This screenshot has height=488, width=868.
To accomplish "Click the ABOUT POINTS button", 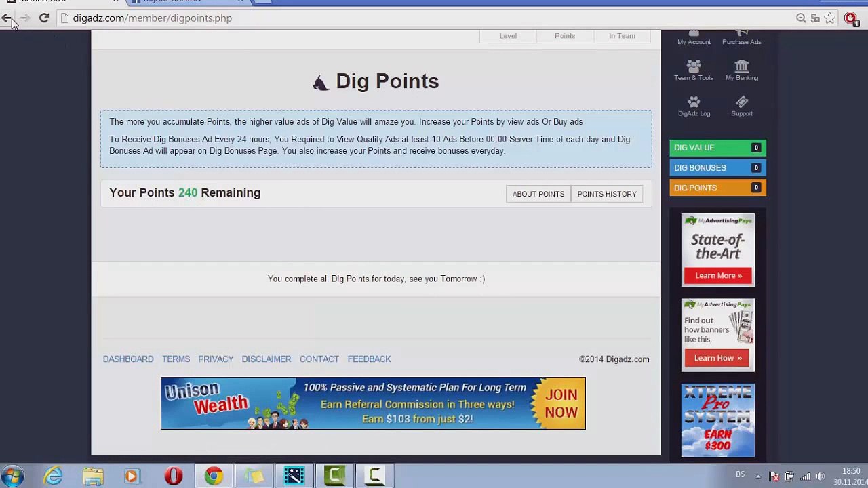I will (538, 194).
